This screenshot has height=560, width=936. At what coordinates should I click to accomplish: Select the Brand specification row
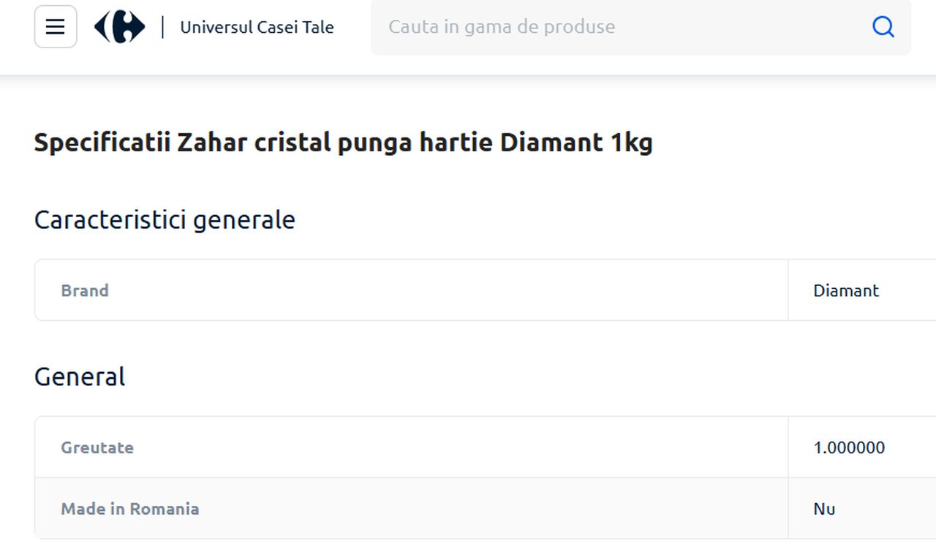pos(409,290)
